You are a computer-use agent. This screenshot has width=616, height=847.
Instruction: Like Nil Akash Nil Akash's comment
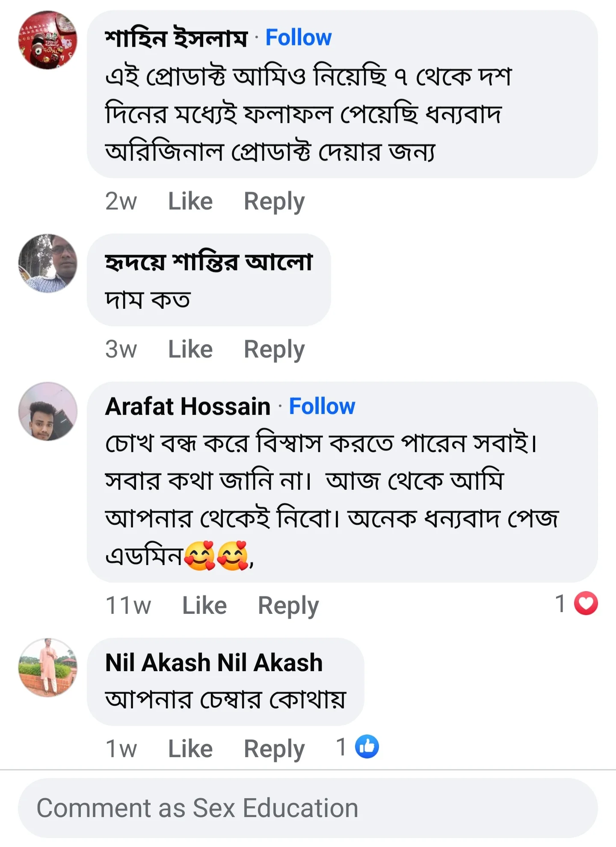pos(190,749)
